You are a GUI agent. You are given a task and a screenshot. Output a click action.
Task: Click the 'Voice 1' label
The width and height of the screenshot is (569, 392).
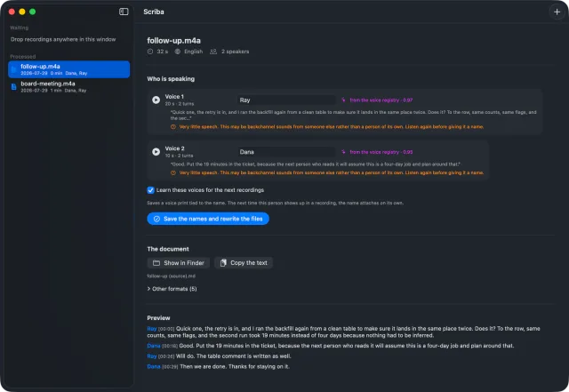174,97
